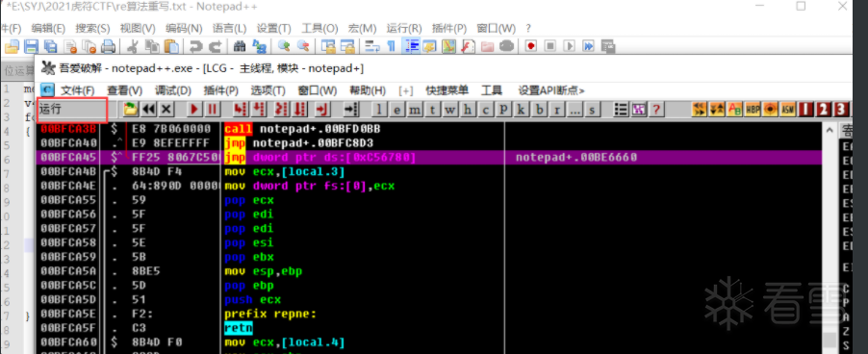Click the Go to address arrow icon
This screenshot has width=868, height=354.
click(x=351, y=110)
